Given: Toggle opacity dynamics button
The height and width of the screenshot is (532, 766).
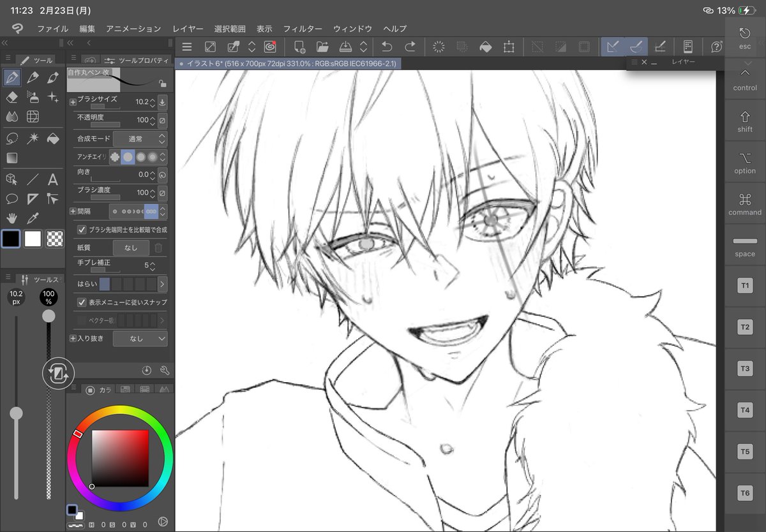Looking at the screenshot, I should (162, 120).
